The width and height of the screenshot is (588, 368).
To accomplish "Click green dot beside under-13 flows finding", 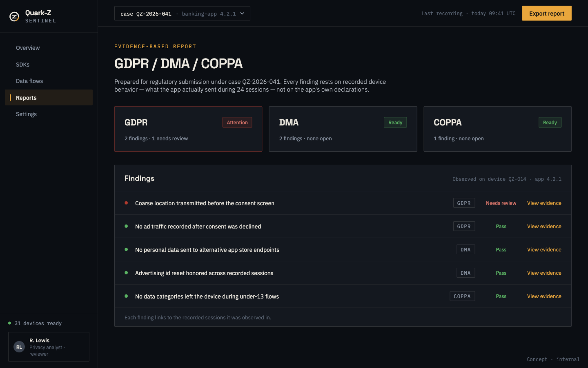I will pyautogui.click(x=126, y=296).
